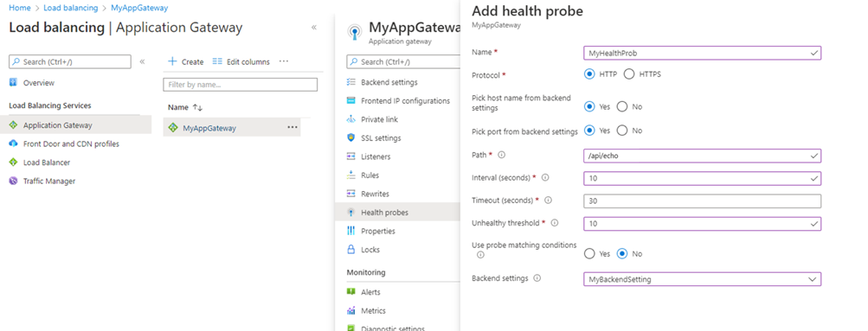Screen dimensions: 868x331
Task: Click the Path field with /api/echo
Action: [702, 156]
